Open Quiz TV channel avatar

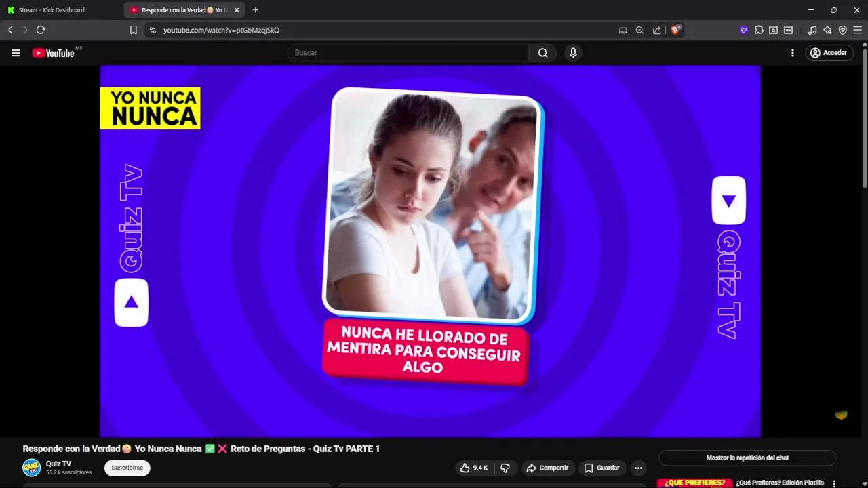pyautogui.click(x=32, y=468)
